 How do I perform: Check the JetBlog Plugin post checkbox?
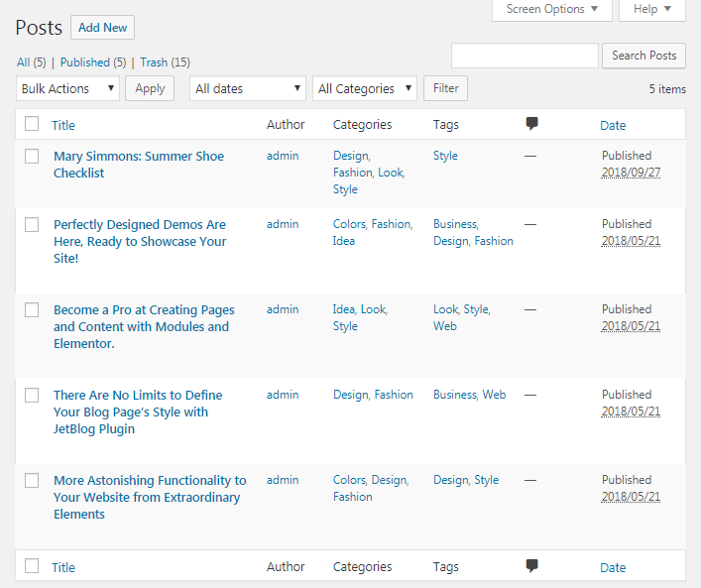click(32, 396)
